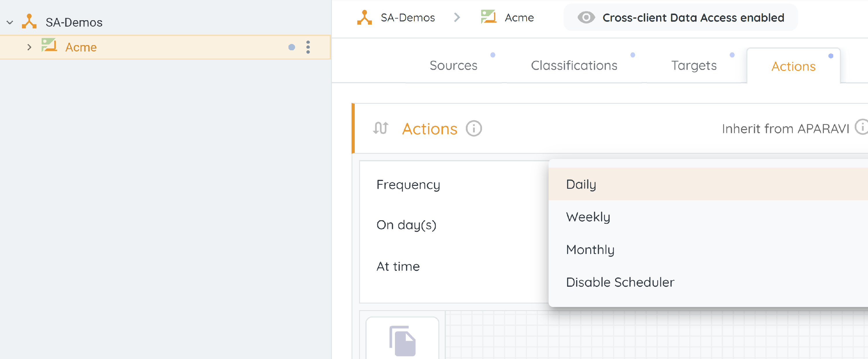This screenshot has width=868, height=359.
Task: Open the three-dot menu for Acme
Action: pyautogui.click(x=308, y=47)
